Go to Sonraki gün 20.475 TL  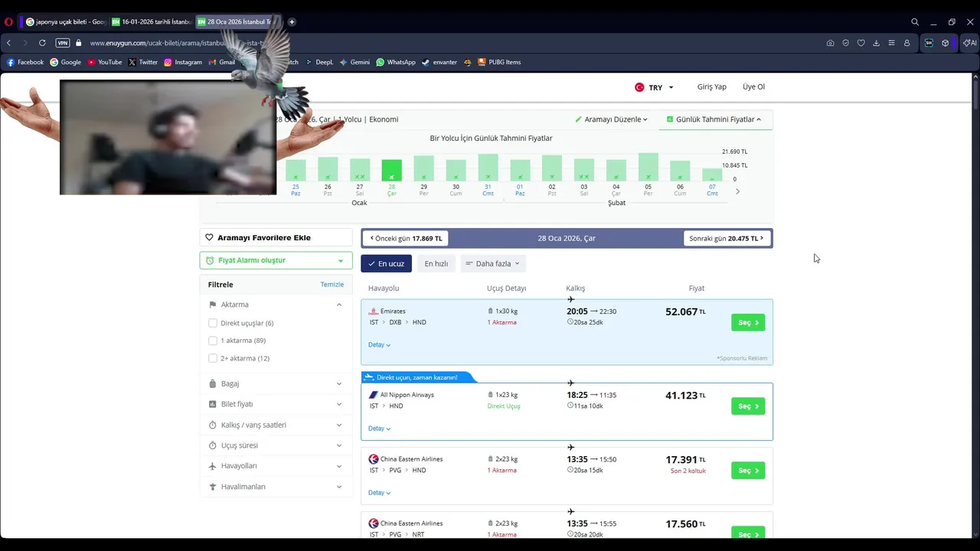[x=727, y=239]
